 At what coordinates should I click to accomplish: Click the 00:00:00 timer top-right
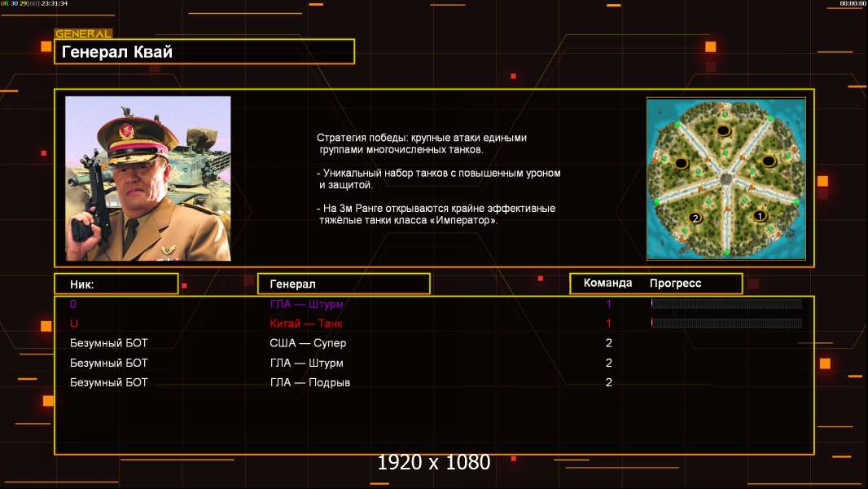(853, 3)
